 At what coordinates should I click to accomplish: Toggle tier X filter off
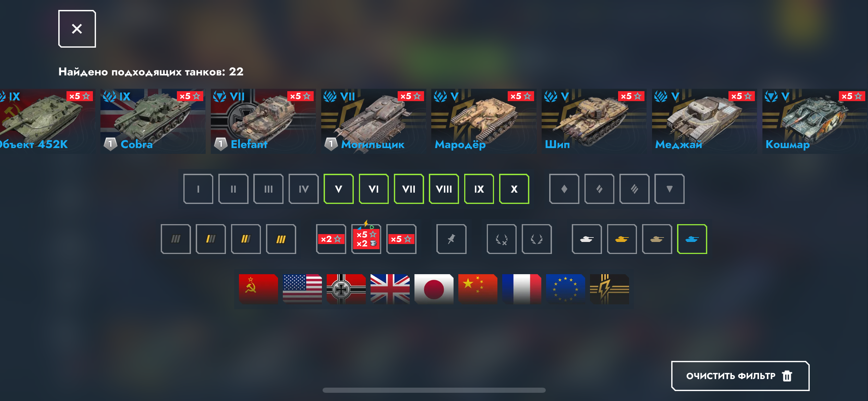(514, 189)
